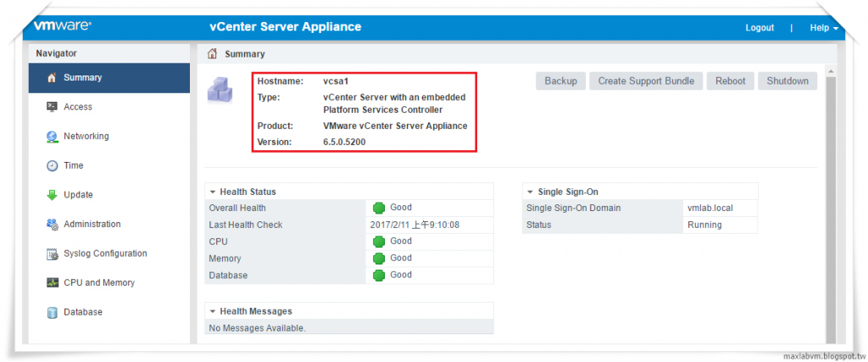This screenshot has width=868, height=362.
Task: Click the Backup button
Action: (561, 81)
